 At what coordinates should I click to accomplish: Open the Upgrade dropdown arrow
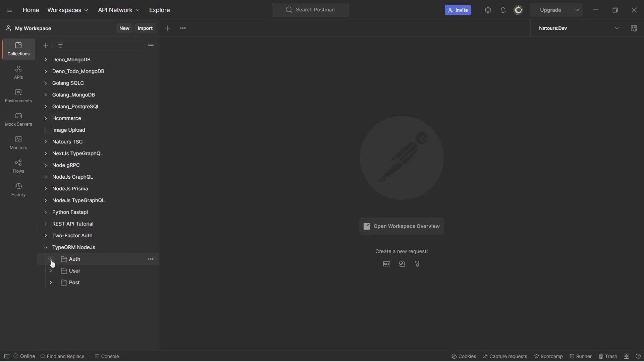coord(577,10)
